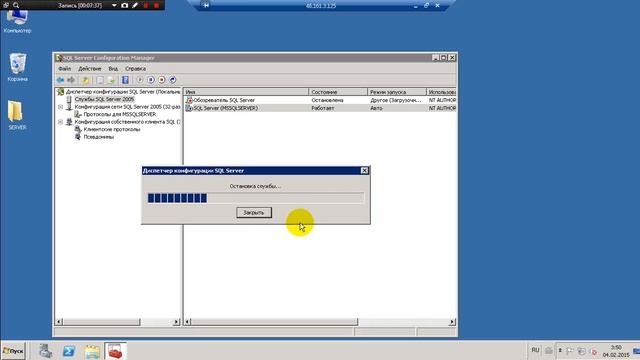Minimize SQL Server Configuration Manager window
The height and width of the screenshot is (360, 640).
(436, 58)
